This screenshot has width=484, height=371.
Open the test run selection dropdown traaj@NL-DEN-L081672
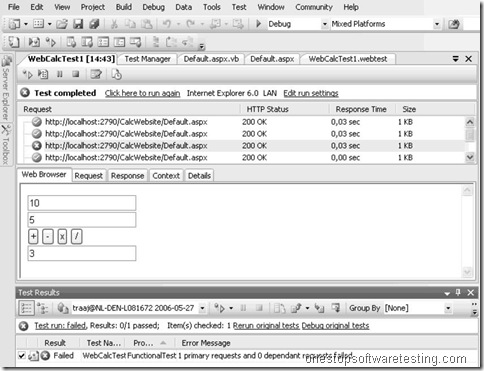coord(202,308)
